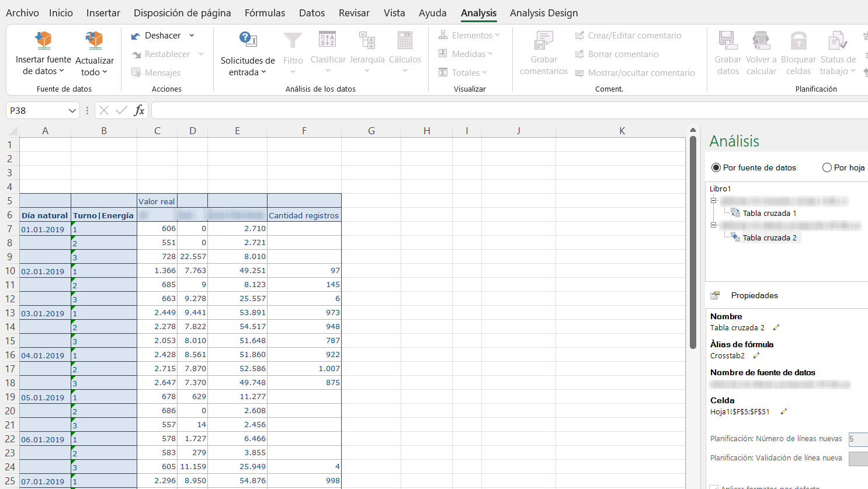
Task: Click the pencil icon beside Celda Hoja1 range
Action: [784, 412]
